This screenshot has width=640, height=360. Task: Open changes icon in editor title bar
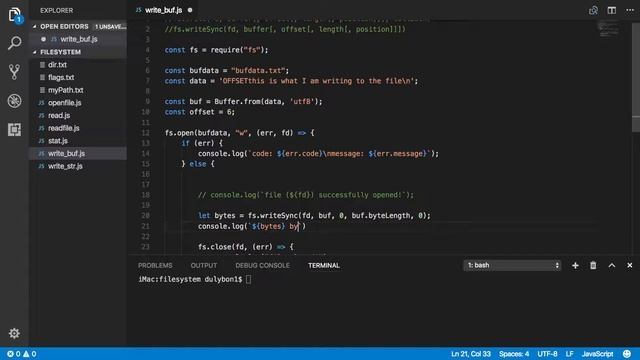tap(593, 10)
